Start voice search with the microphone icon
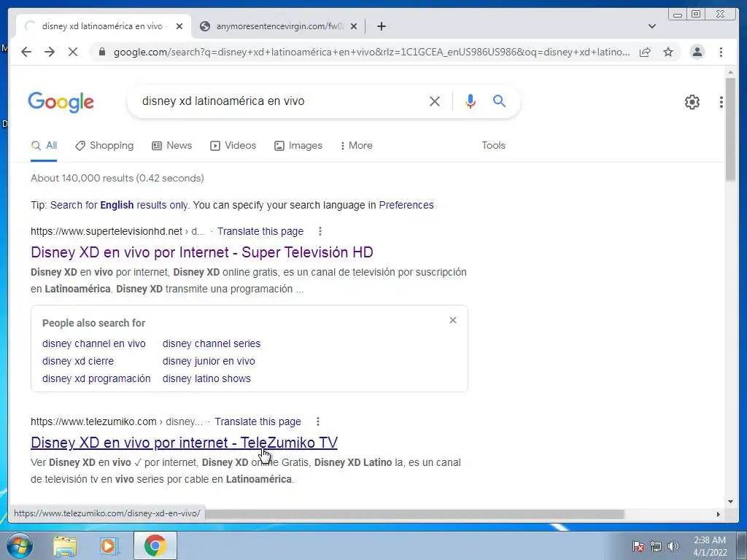 471,101
